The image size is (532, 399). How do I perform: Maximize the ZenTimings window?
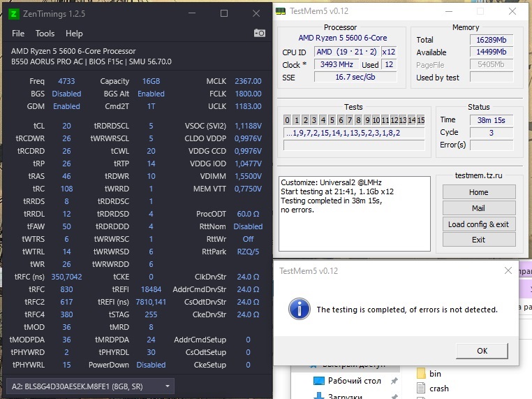(x=224, y=13)
